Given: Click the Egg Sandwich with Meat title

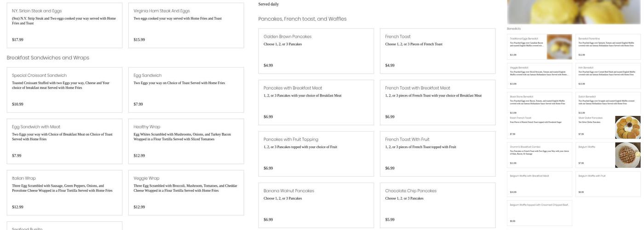Looking at the screenshot, I should pos(36,127).
